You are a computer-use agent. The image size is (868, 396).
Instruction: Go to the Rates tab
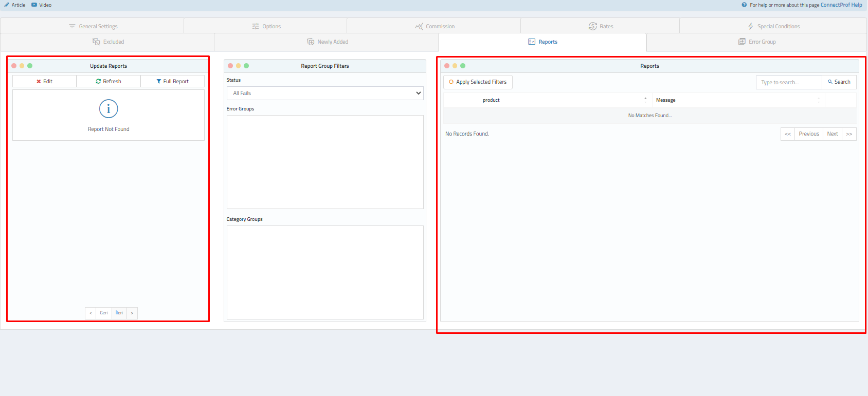(x=601, y=26)
